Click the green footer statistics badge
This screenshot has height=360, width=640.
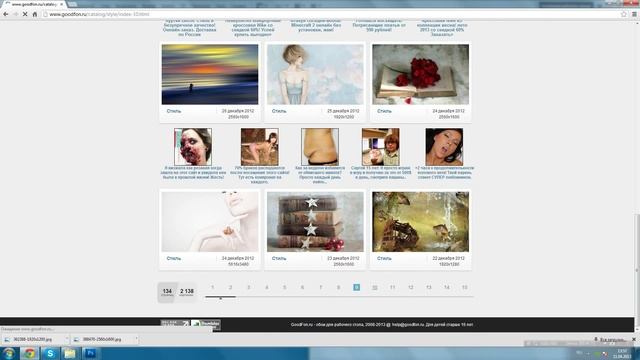click(x=206, y=324)
